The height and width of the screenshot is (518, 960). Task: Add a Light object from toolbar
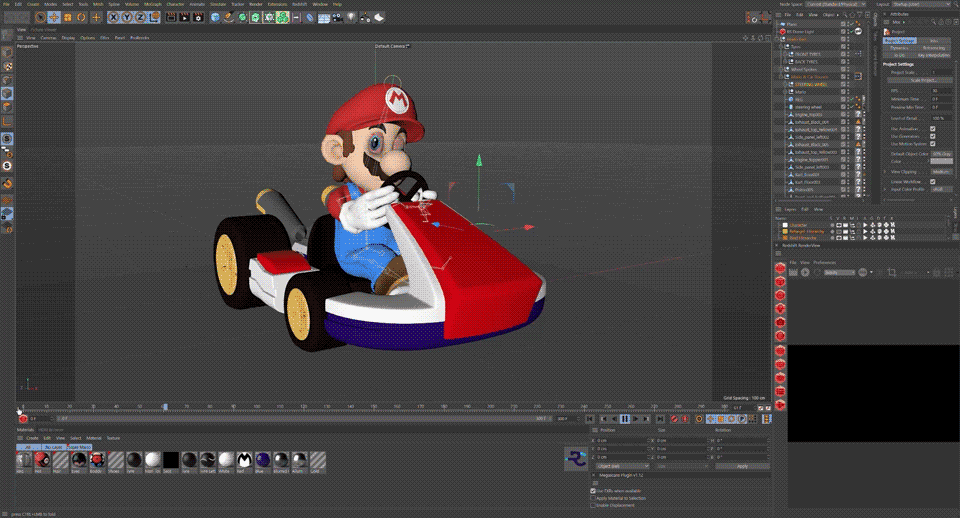[351, 17]
